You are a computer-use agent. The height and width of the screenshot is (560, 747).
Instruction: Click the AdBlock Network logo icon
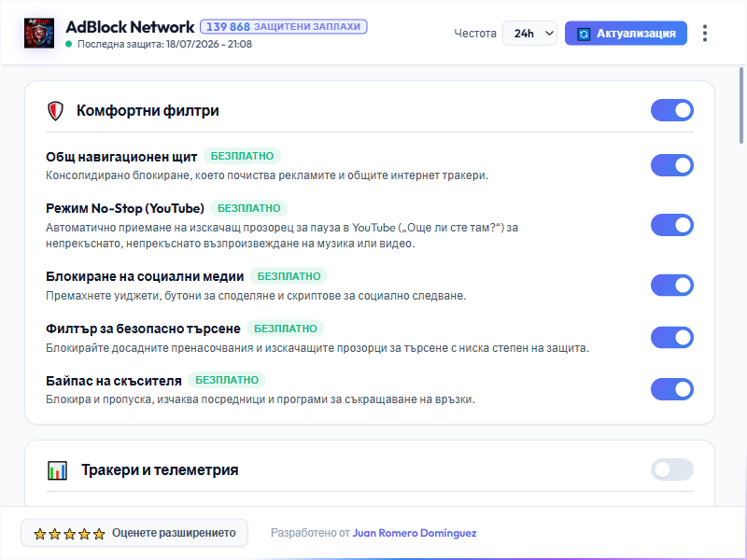39,34
